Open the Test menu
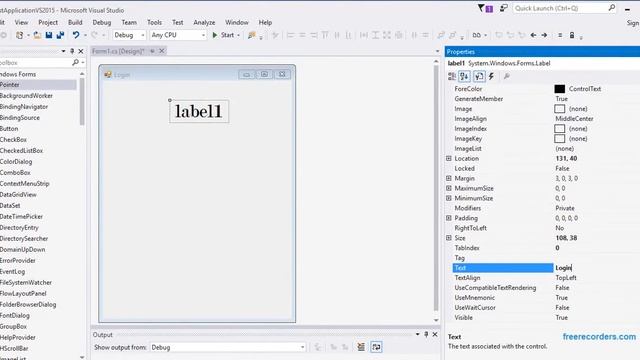Screen dimensions: 640x360 point(178,22)
